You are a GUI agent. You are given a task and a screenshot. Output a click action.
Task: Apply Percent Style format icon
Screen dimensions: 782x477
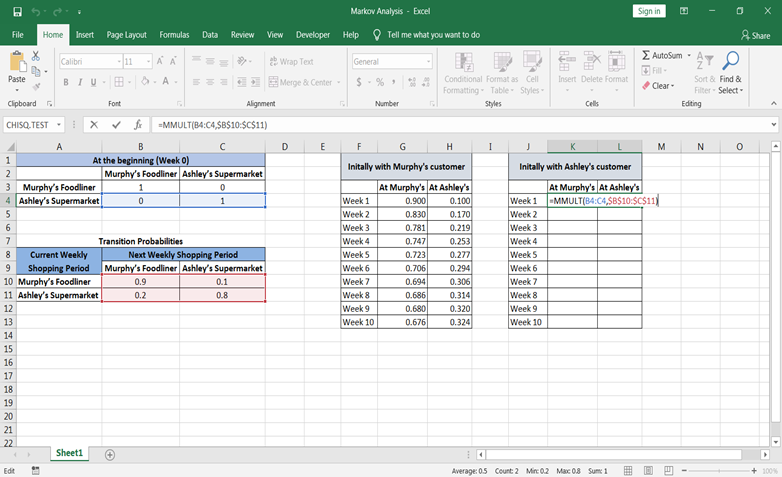coord(380,82)
